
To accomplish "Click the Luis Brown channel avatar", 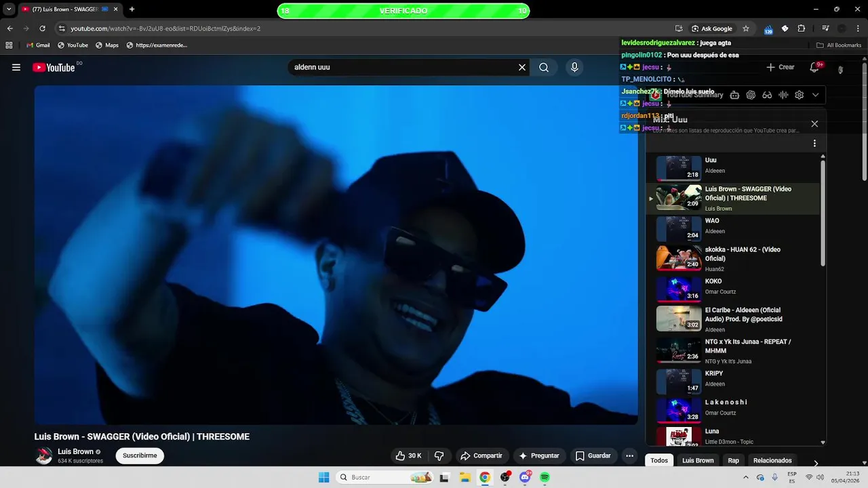I will [x=44, y=455].
